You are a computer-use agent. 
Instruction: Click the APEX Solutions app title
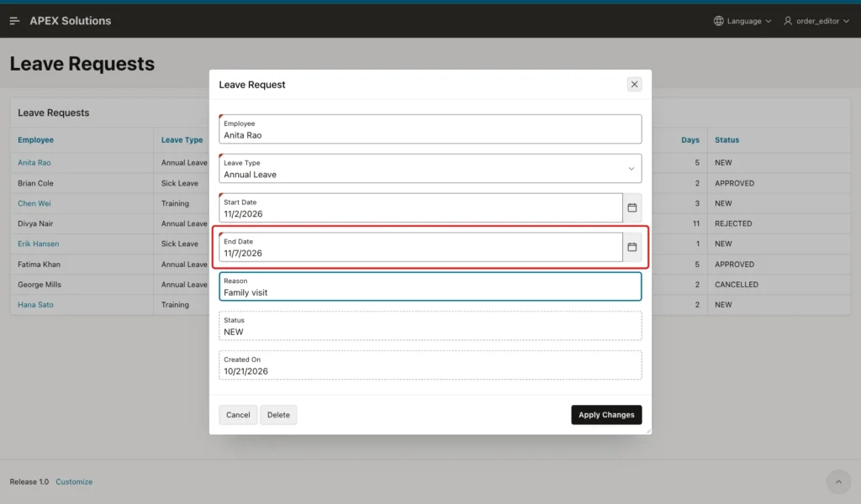click(71, 21)
